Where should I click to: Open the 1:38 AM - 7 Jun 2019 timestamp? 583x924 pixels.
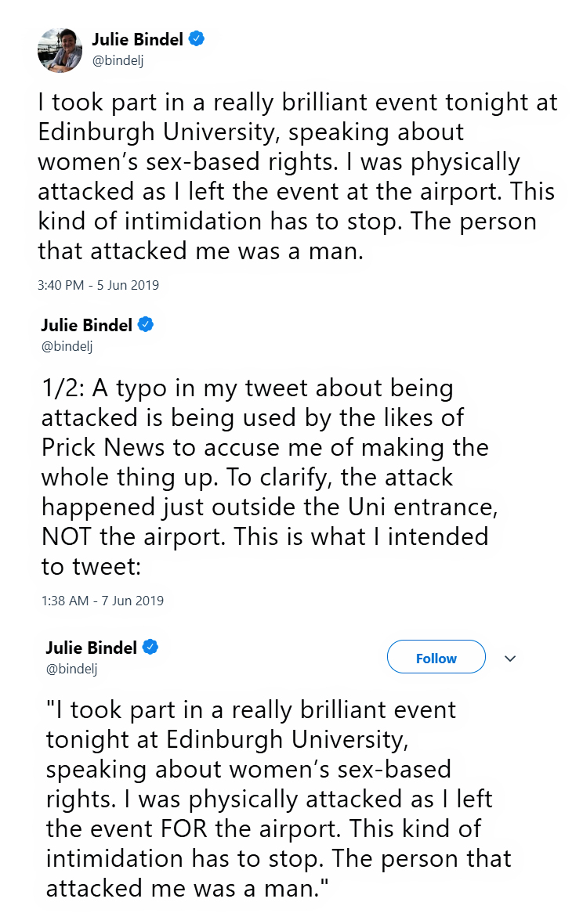click(x=103, y=601)
